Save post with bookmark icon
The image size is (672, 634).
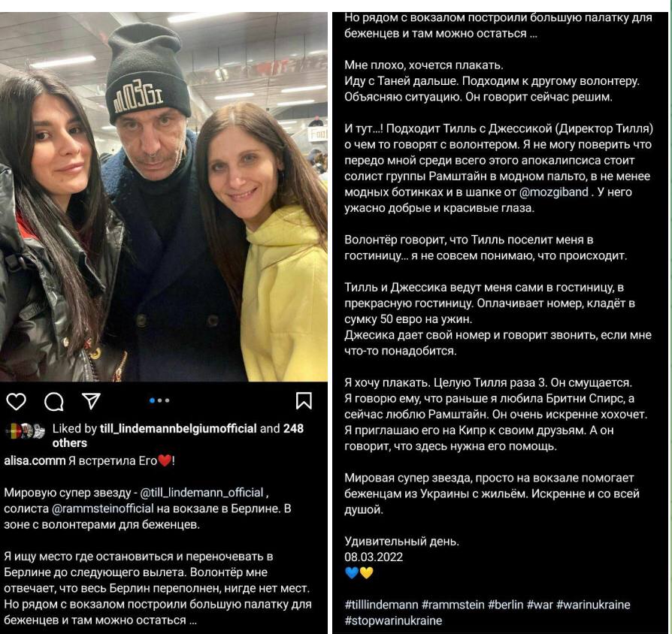tap(304, 401)
